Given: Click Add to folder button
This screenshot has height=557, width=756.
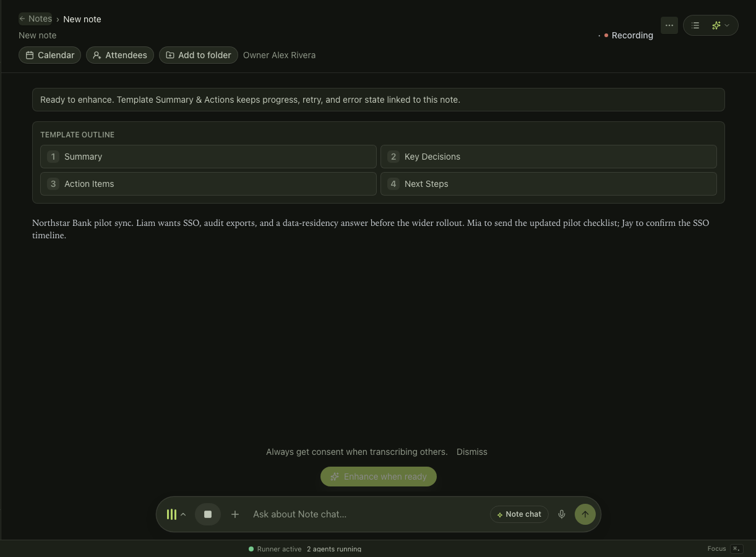Looking at the screenshot, I should click(x=199, y=55).
